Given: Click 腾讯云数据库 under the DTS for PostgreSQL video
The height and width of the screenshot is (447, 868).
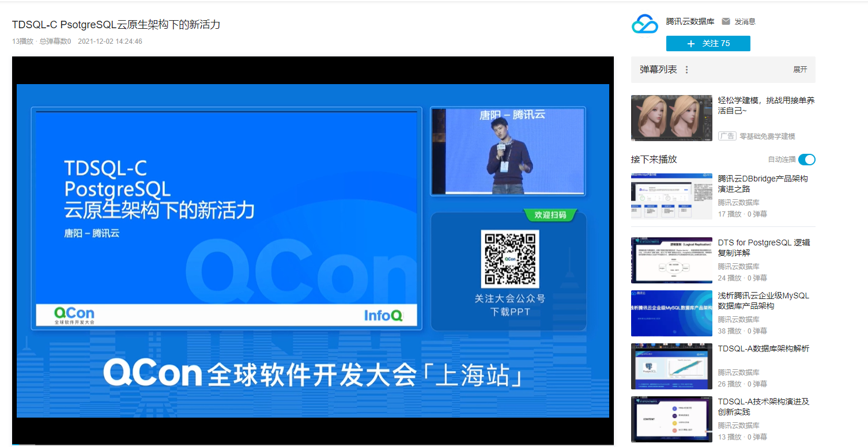Looking at the screenshot, I should (x=738, y=267).
